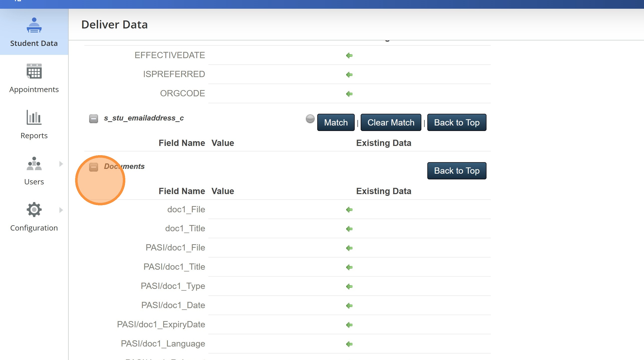Open the Users group icon
This screenshot has height=360, width=644.
click(x=34, y=164)
